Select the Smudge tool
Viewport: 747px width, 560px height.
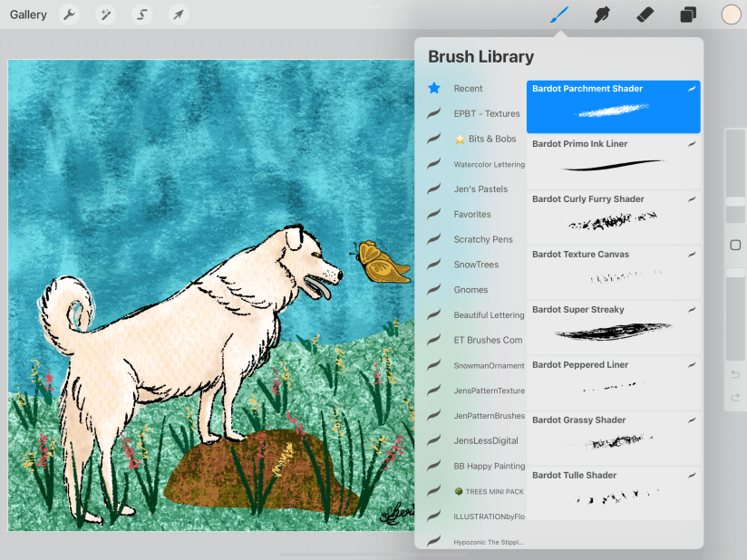tap(601, 14)
